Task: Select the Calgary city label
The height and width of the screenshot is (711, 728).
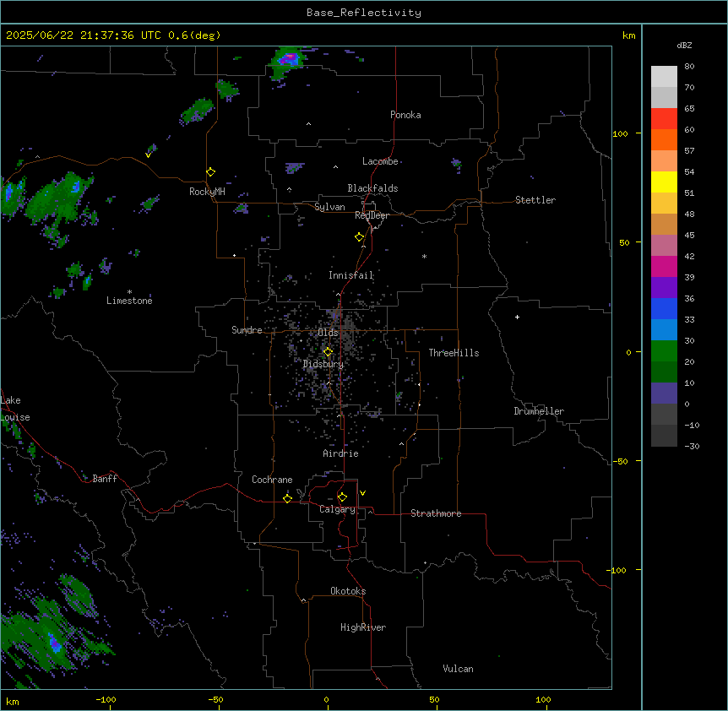Action: pyautogui.click(x=337, y=509)
